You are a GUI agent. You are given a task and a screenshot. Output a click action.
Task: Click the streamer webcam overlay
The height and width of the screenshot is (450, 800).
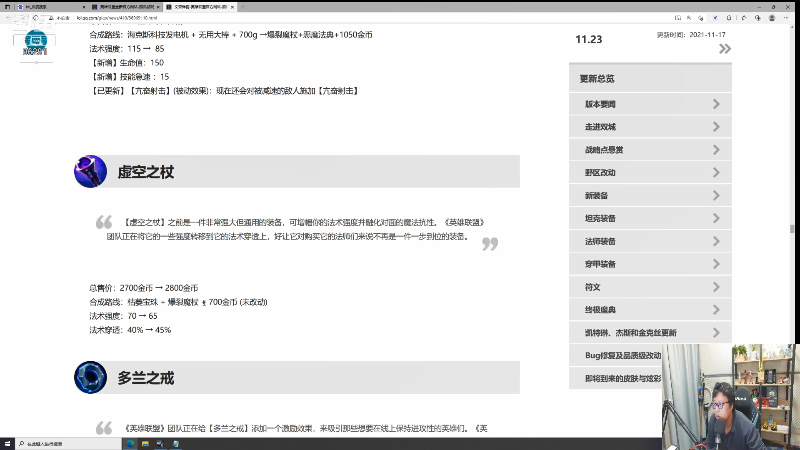(x=730, y=396)
